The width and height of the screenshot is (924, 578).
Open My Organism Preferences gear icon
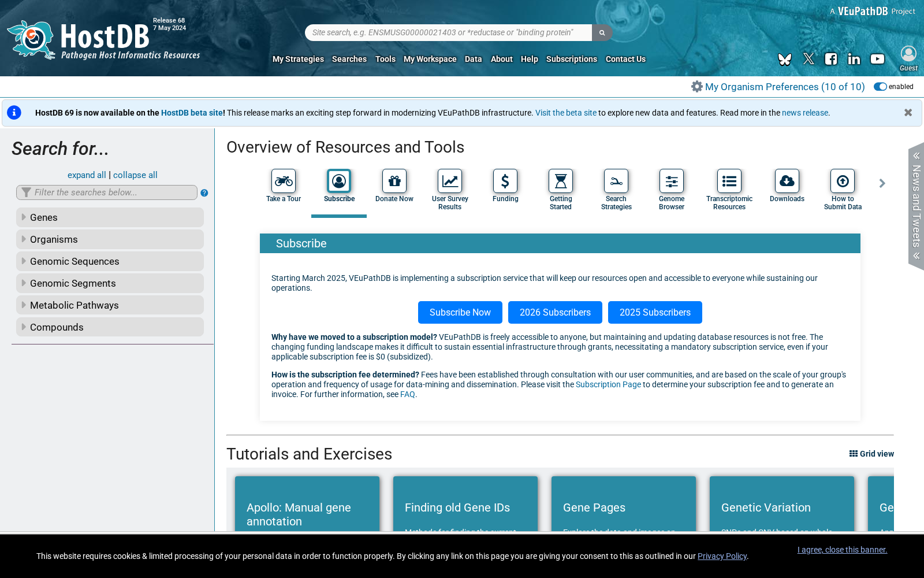(x=697, y=87)
